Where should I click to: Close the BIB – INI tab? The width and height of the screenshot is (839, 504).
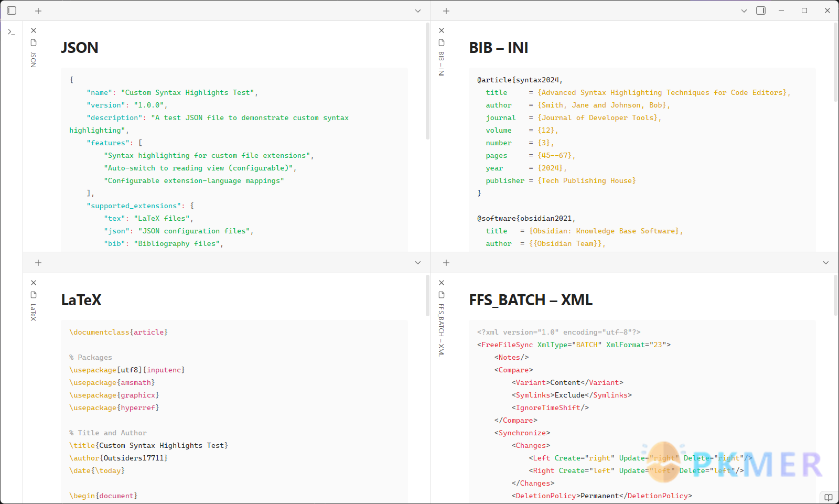point(442,30)
